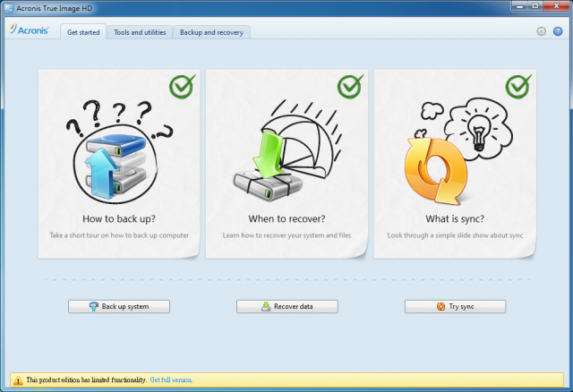Click the Acronis True Image HD window title

[x=54, y=8]
